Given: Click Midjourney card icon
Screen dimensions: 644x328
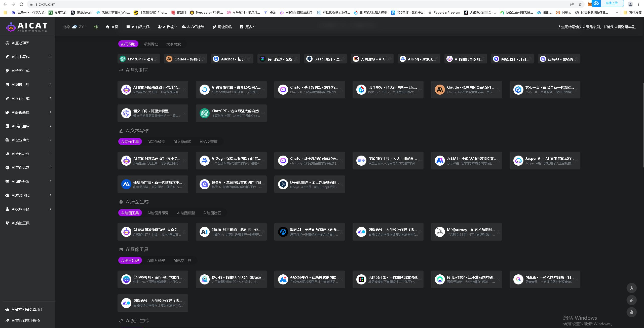Looking at the screenshot, I should tap(440, 232).
